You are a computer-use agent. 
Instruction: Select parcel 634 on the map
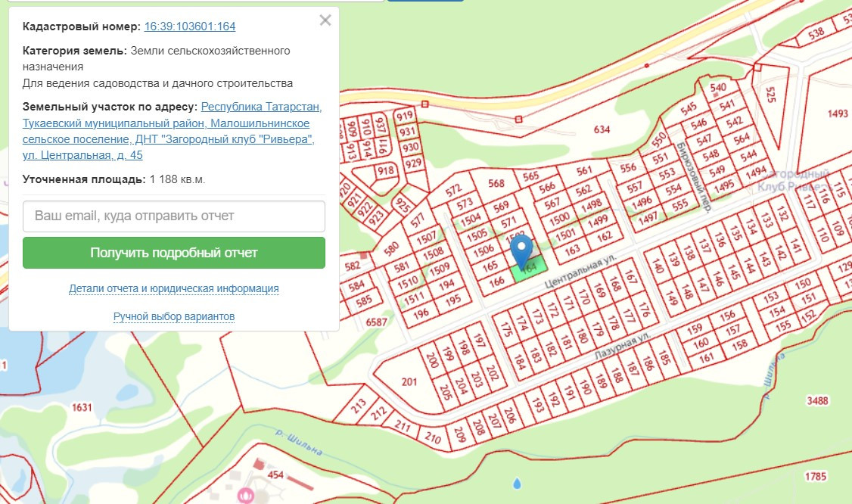[602, 129]
